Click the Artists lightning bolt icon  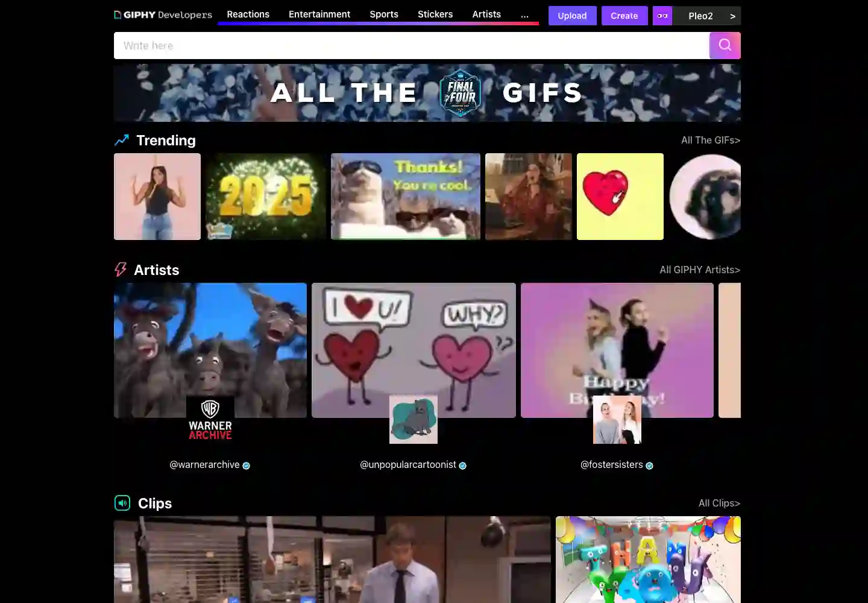pos(121,270)
